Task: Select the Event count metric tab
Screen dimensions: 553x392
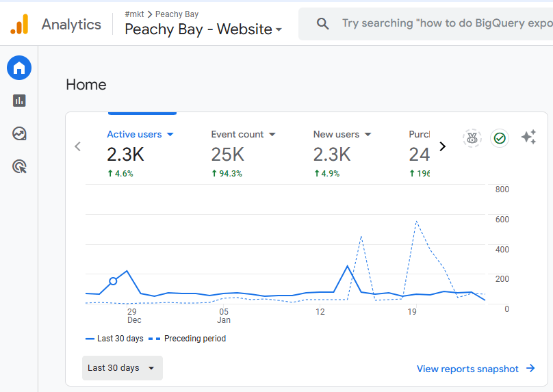Action: [x=244, y=154]
